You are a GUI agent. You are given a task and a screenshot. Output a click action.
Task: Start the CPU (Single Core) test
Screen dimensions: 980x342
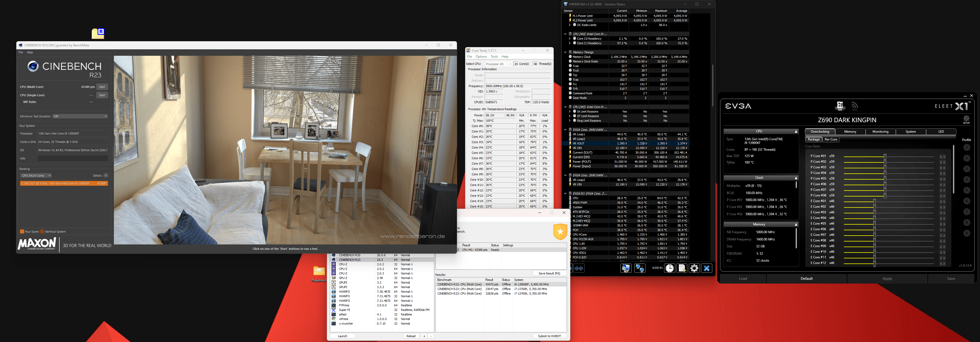[102, 95]
